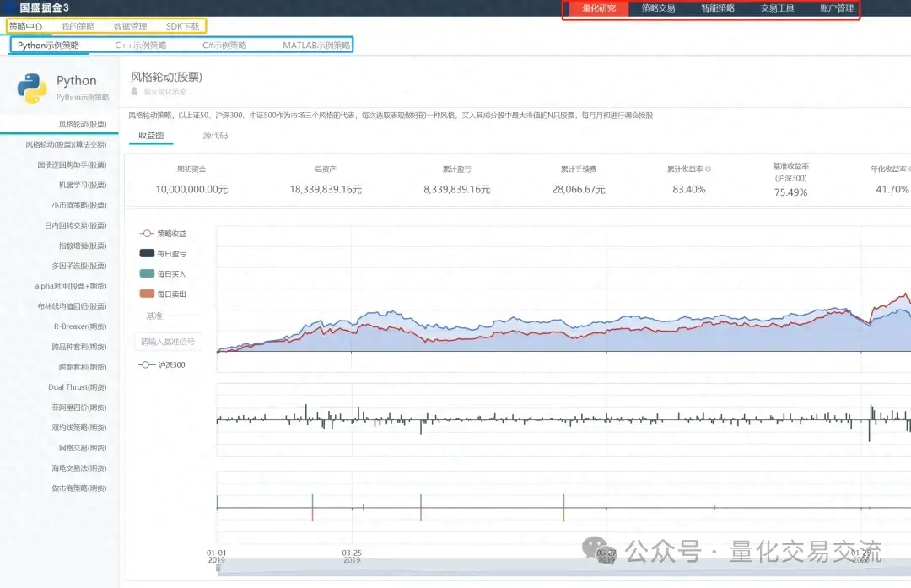Toggle the 每日盈亏 legend series
This screenshot has height=588, width=911.
point(163,253)
